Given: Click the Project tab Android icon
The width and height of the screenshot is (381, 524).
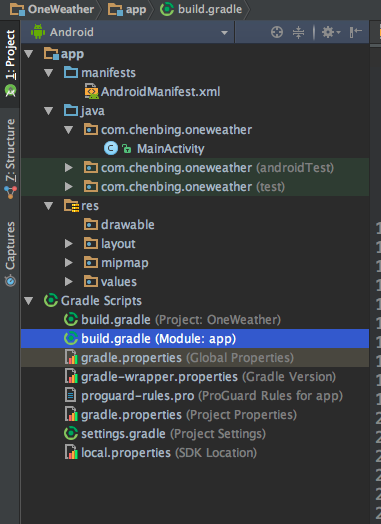Looking at the screenshot, I should tap(10, 91).
